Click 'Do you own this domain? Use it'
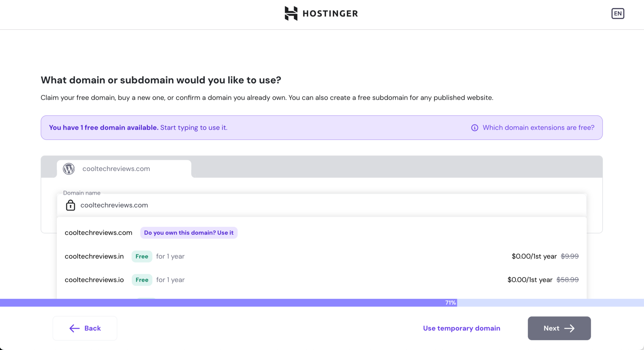The image size is (644, 350). [189, 233]
